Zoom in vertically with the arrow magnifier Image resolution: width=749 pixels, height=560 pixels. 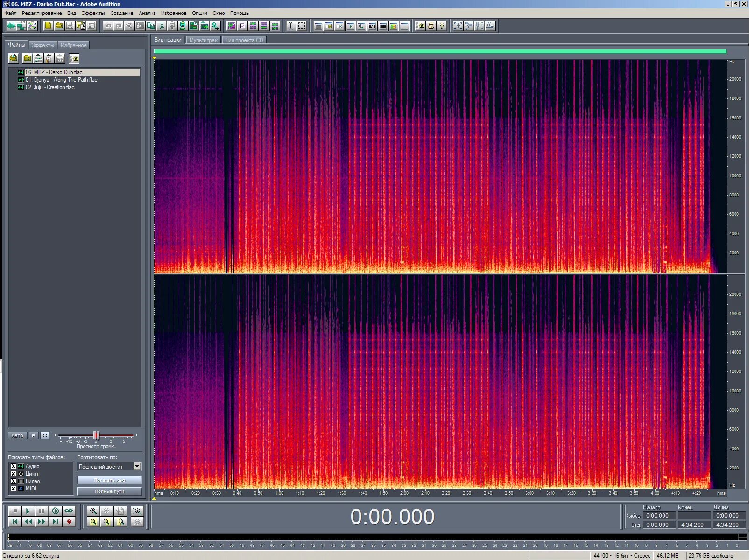[137, 511]
